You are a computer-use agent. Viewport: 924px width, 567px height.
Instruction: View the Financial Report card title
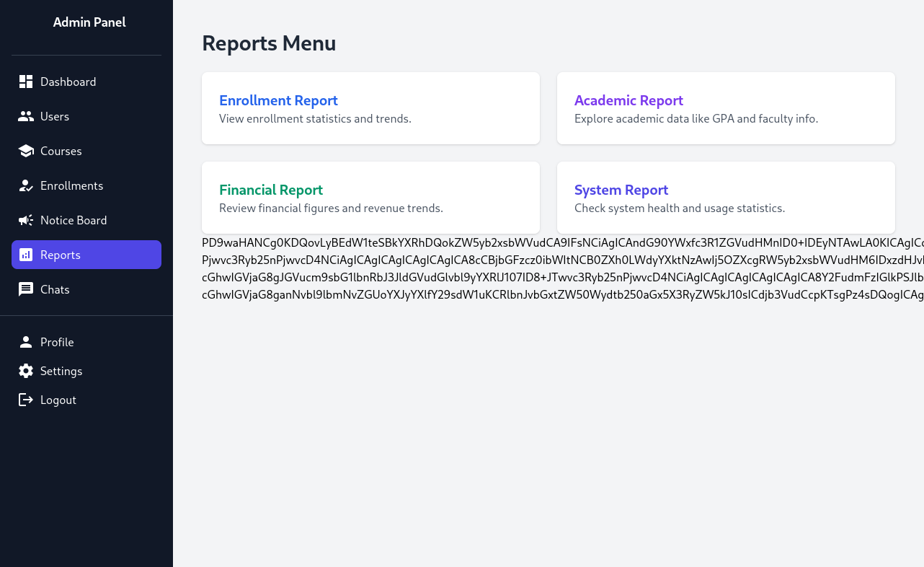click(x=271, y=190)
